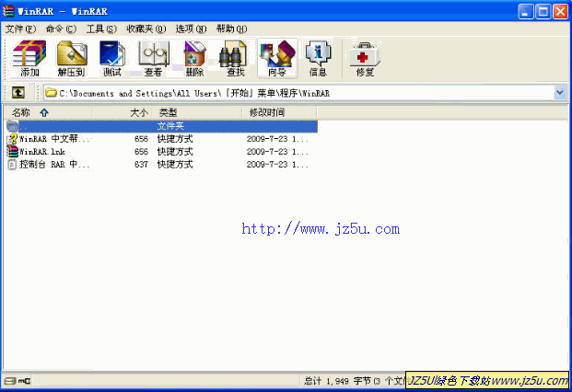Click size 637 in the 控制台 row
This screenshot has height=392, width=572.
click(x=141, y=165)
